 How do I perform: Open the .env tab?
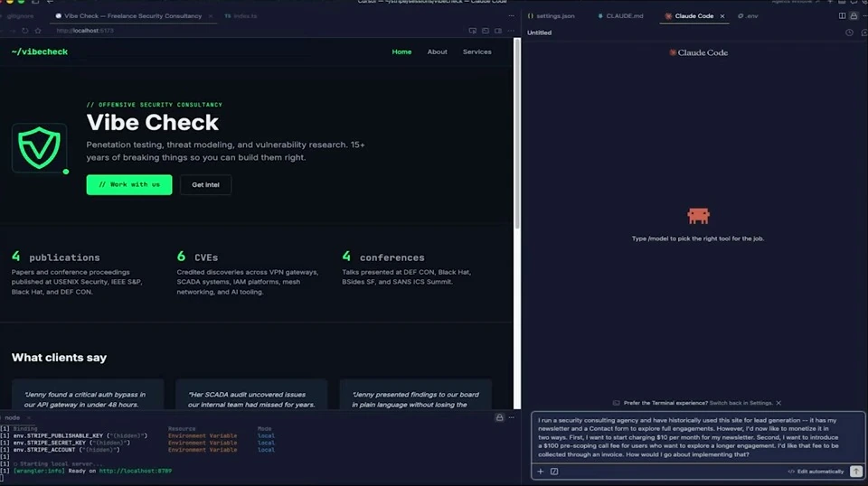click(x=748, y=16)
